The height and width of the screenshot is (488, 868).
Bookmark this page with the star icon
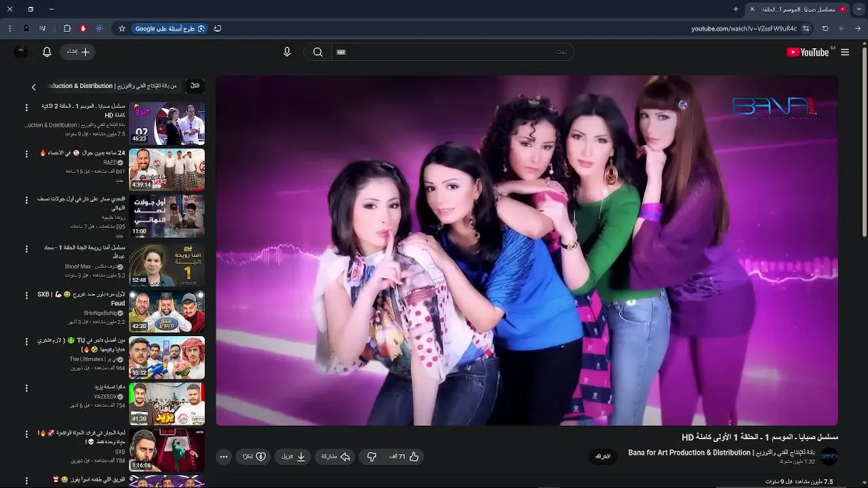[122, 28]
